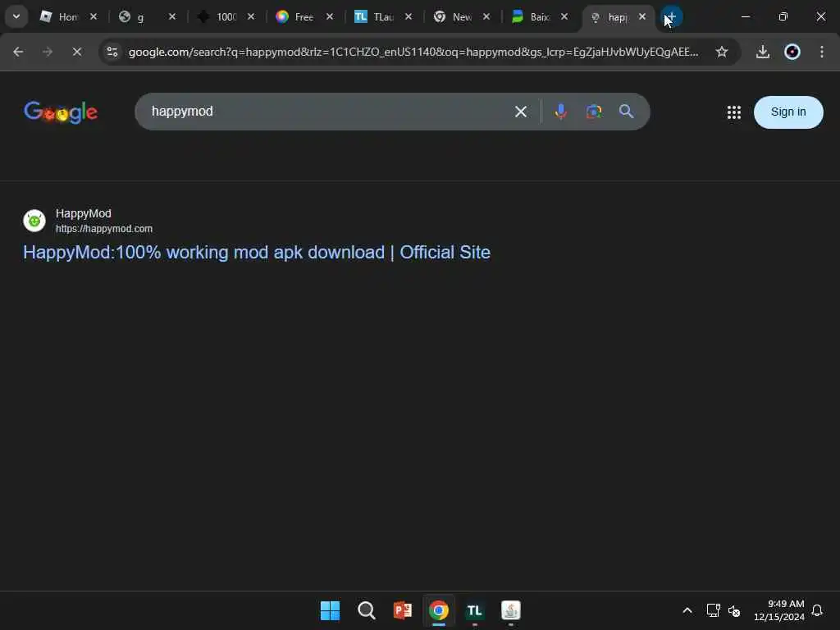This screenshot has width=840, height=630.
Task: Clear the search box with X
Action: click(x=521, y=112)
